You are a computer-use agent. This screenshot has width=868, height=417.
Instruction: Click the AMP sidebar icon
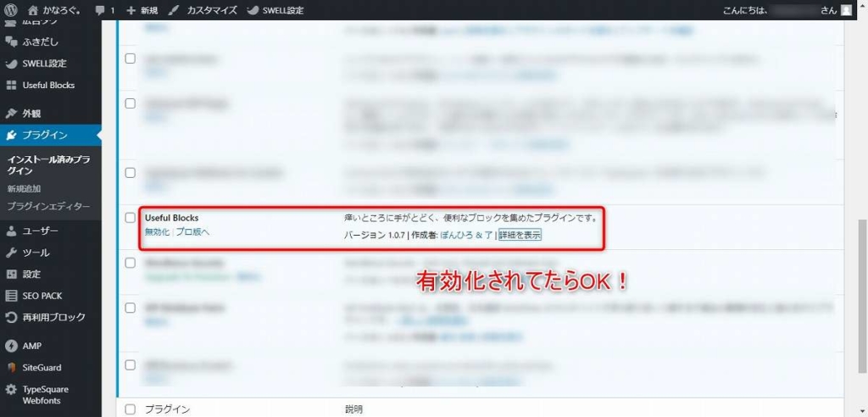(11, 346)
